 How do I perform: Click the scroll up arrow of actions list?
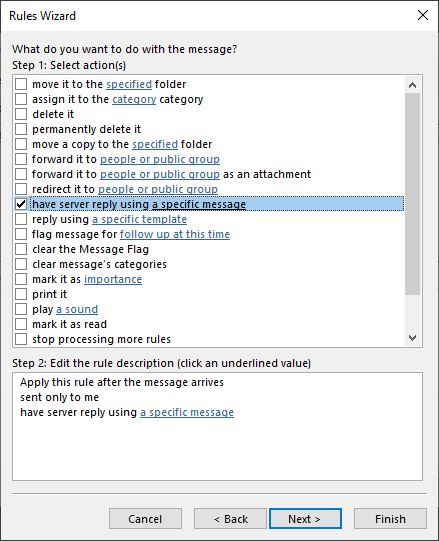412,85
